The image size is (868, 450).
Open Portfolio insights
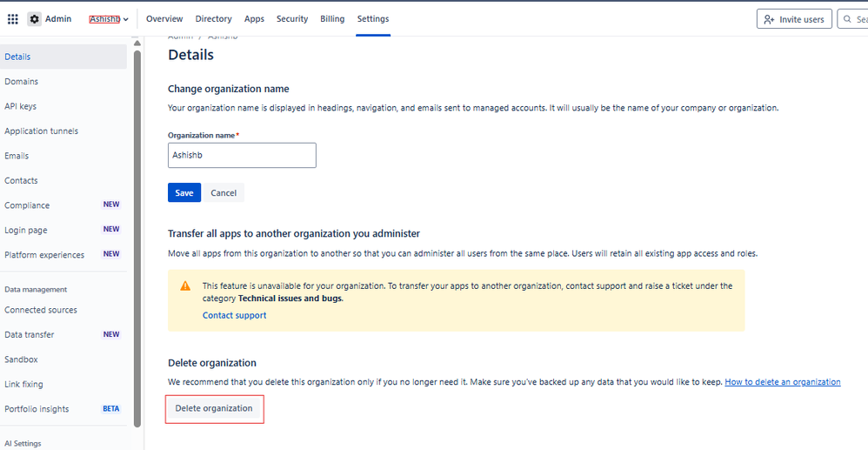[x=63, y=409]
